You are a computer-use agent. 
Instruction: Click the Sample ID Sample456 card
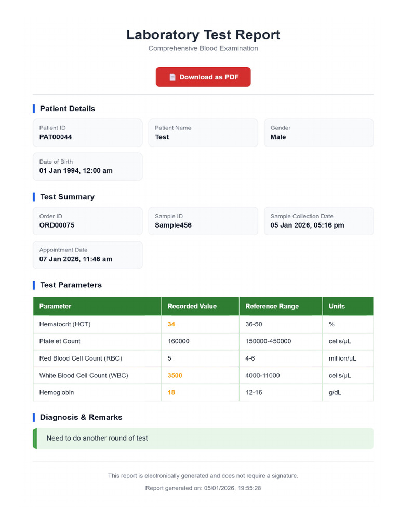[x=203, y=221]
